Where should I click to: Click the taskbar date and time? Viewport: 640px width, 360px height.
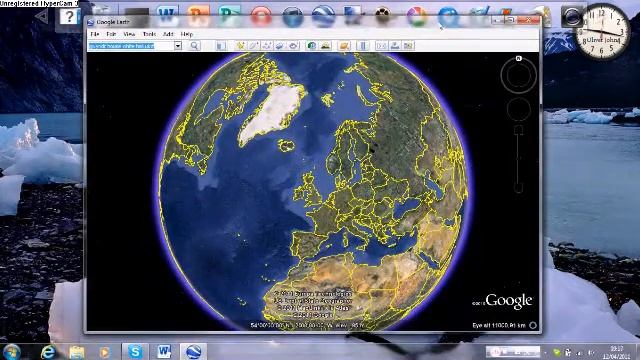(617, 352)
